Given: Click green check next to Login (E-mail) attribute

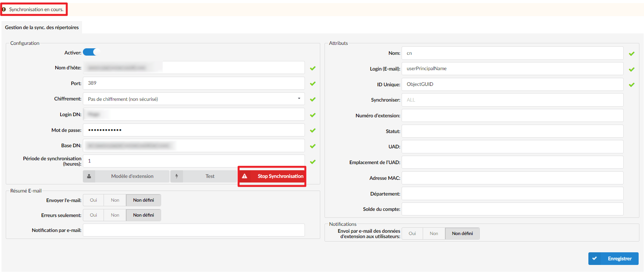Looking at the screenshot, I should (x=632, y=69).
